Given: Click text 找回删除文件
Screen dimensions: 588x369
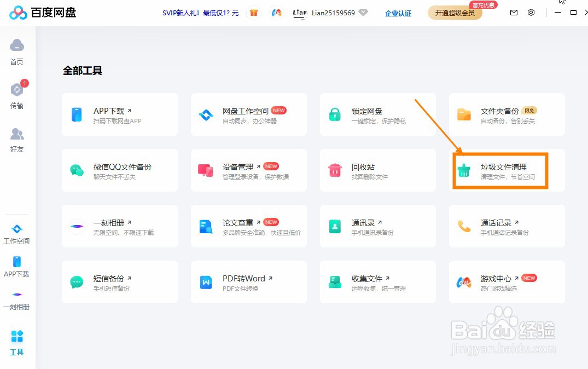Looking at the screenshot, I should 370,177.
